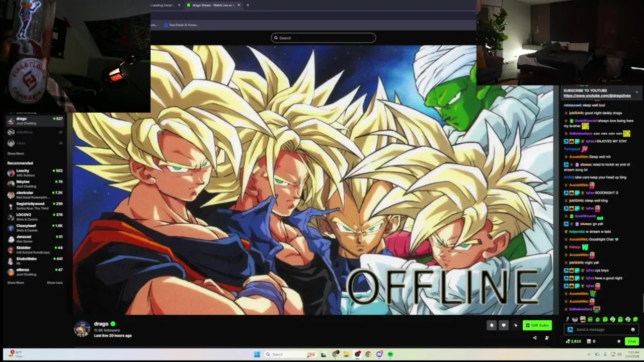Click offline banner image in video player
The height and width of the screenshot is (362, 644).
[313, 180]
